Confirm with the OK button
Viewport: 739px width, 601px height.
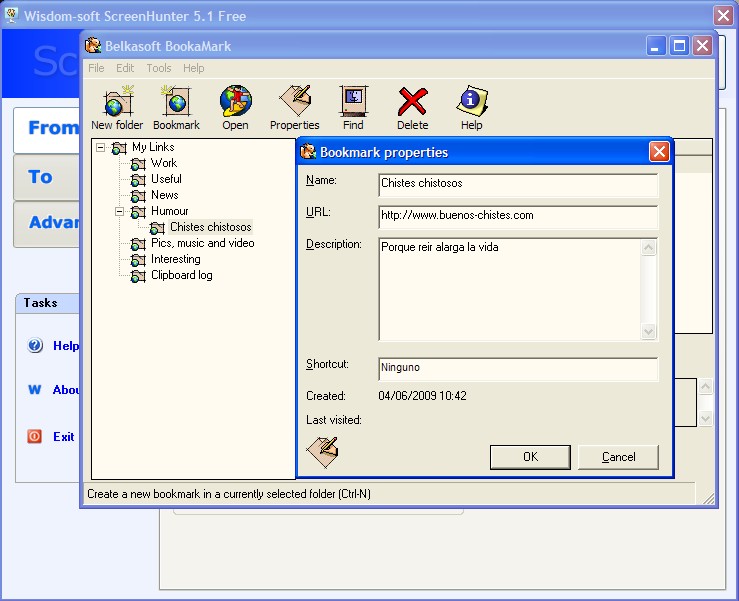pos(530,457)
